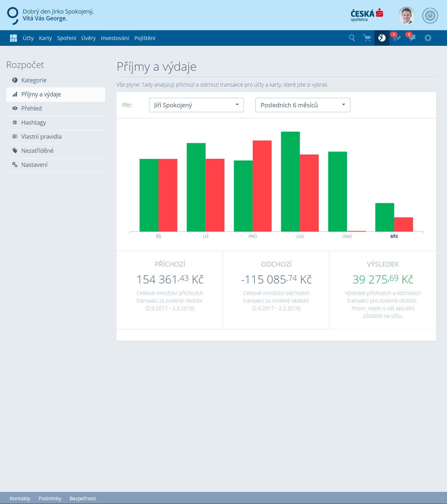447x504 pixels.
Task: Open the Podmínky footer link
Action: [x=50, y=498]
